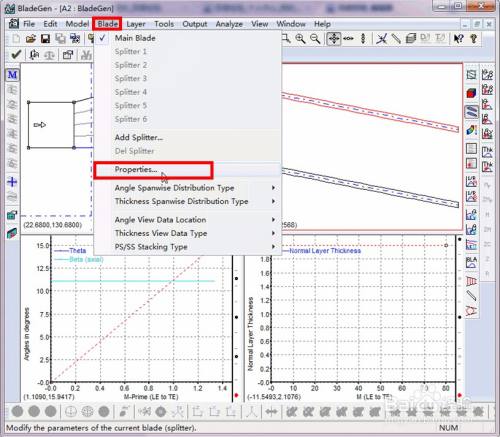Click the NUM status bar indicator

click(x=448, y=428)
